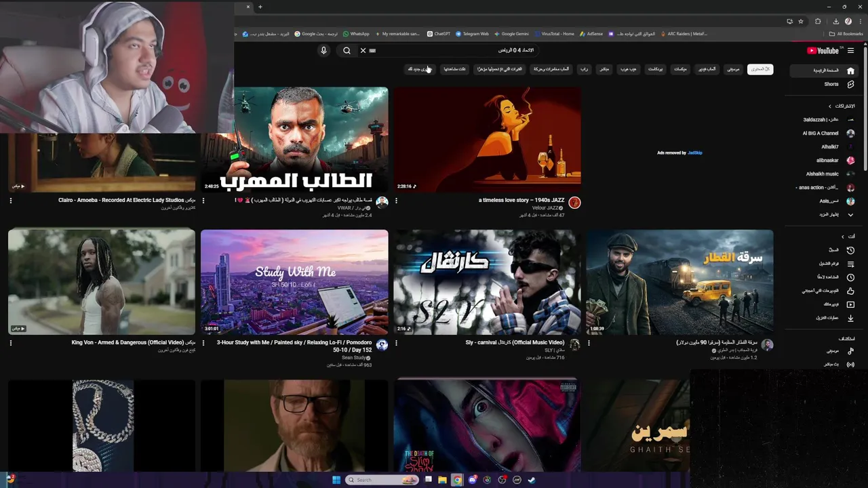Click the Windows taskbar search box
Viewport: 868px width, 488px height.
pyautogui.click(x=382, y=480)
